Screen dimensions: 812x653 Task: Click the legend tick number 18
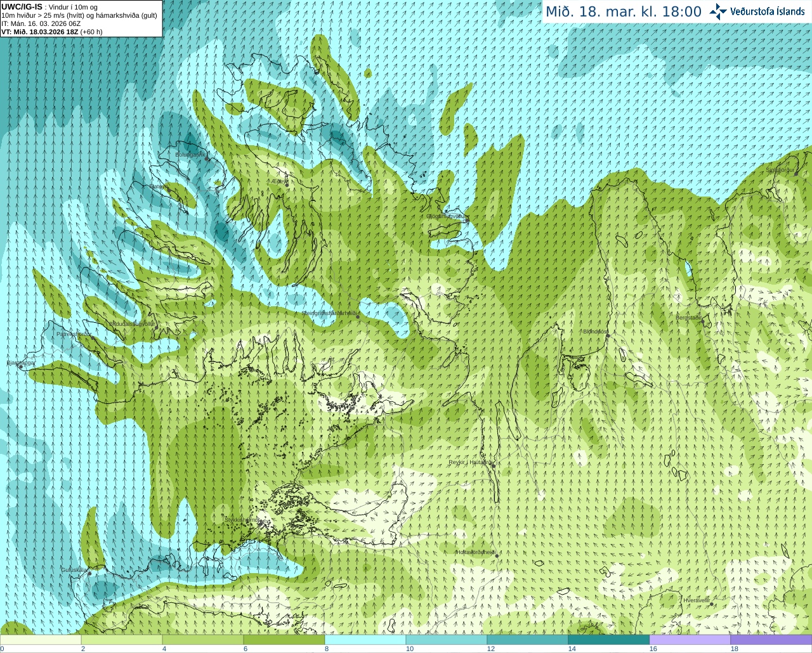(x=734, y=649)
